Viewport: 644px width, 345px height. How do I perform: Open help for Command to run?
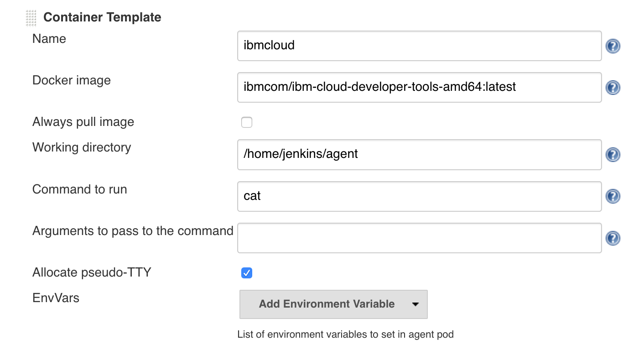[613, 197]
